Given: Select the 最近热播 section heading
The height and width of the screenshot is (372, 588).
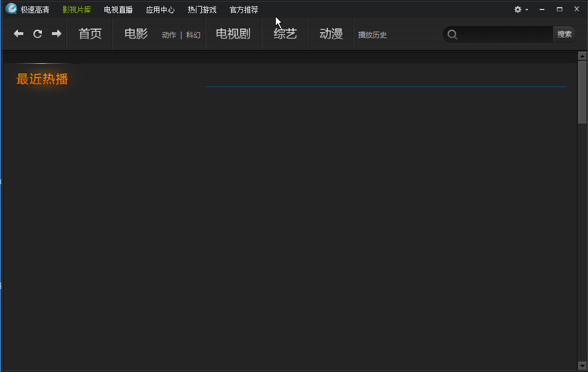Looking at the screenshot, I should [x=42, y=79].
